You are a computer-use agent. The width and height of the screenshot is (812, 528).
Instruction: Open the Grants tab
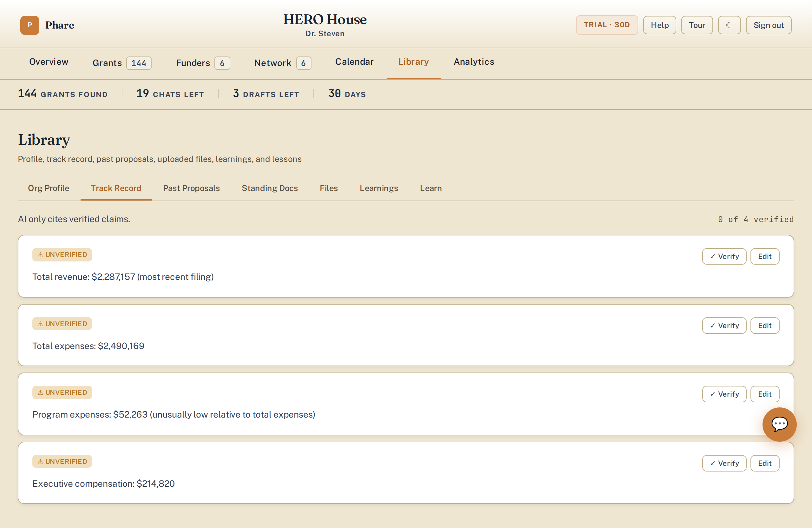point(122,63)
